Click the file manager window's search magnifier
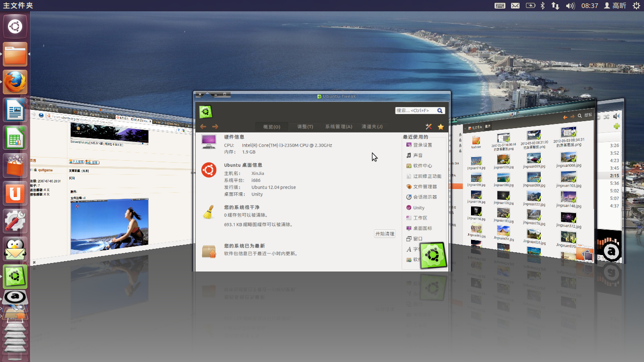Viewport: 644px width, 362px height. click(580, 115)
